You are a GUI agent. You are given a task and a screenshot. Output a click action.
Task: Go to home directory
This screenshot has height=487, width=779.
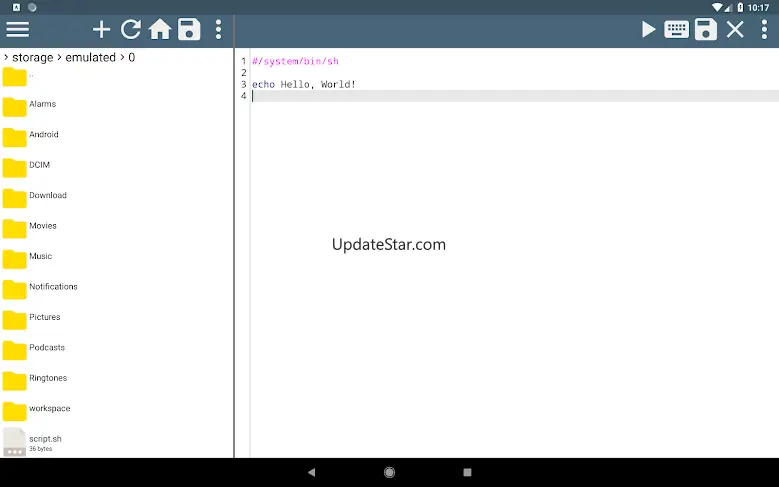[x=160, y=29]
